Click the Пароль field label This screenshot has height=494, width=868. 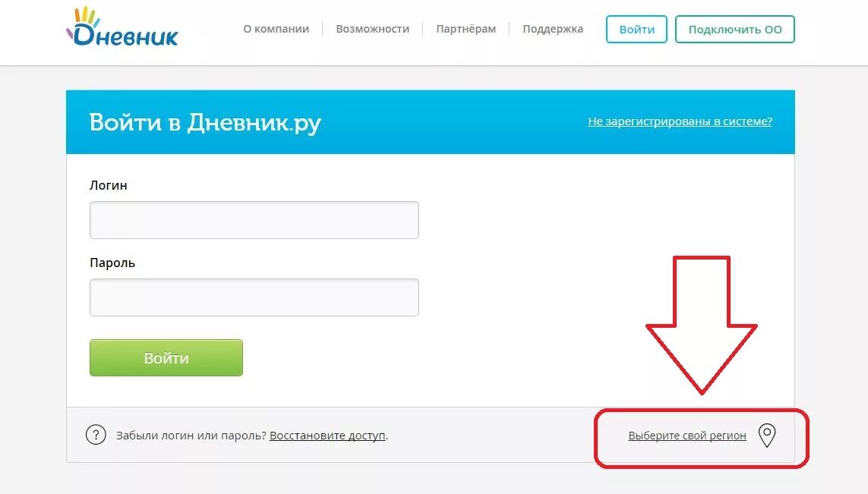tap(112, 263)
